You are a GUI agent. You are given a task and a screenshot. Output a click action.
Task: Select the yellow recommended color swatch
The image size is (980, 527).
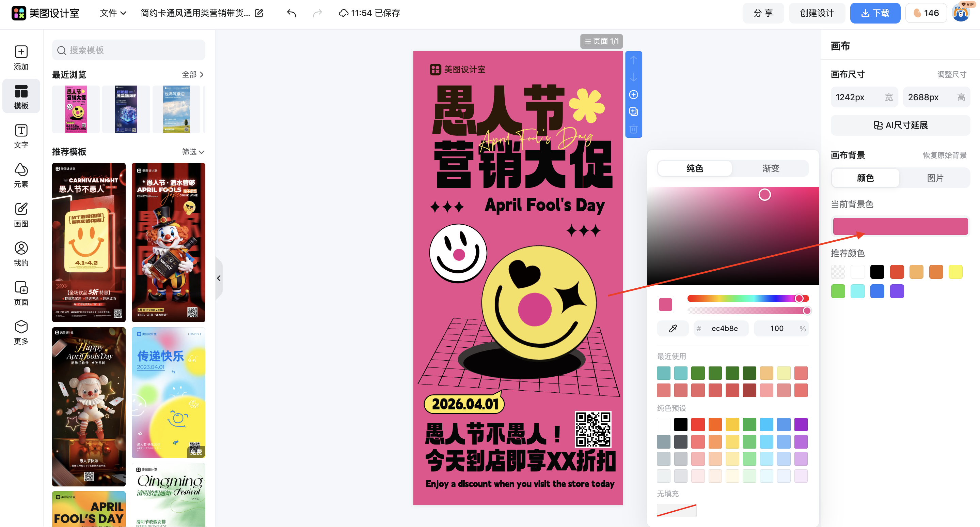(955, 271)
